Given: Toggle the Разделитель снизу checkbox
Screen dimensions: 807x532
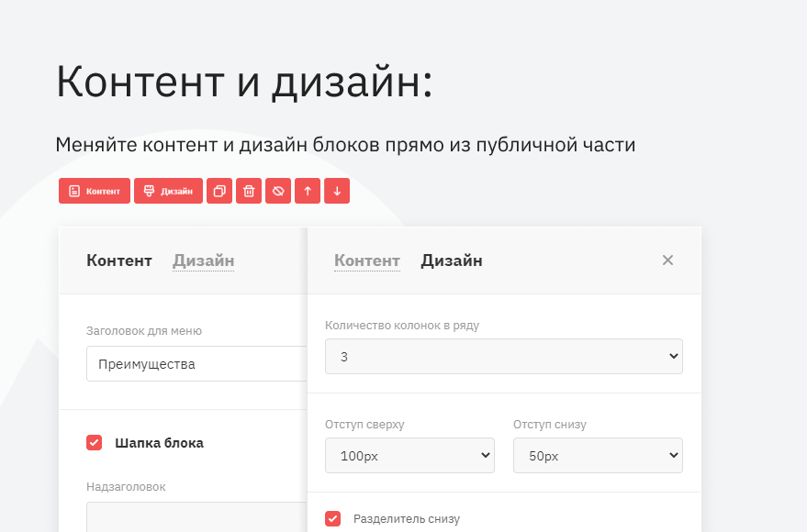Looking at the screenshot, I should [x=332, y=519].
